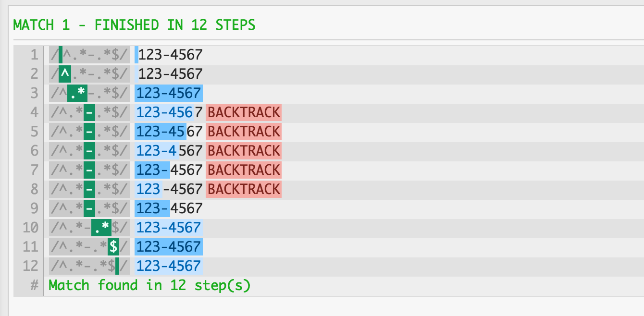Viewport: 644px width, 316px height.
Task: Click the test string "123-4567" on step 9
Action: (169, 208)
